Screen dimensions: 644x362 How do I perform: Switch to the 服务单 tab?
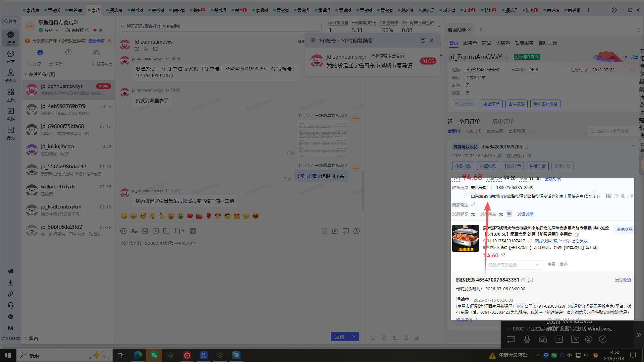tap(470, 43)
